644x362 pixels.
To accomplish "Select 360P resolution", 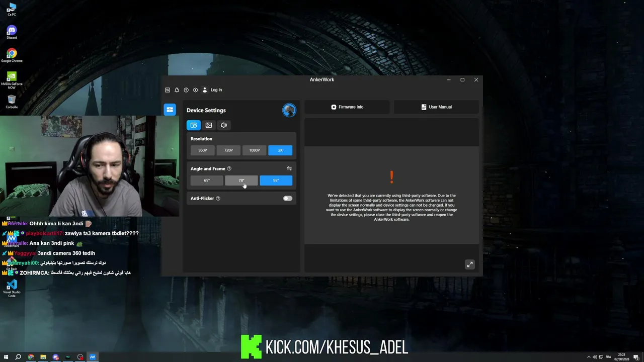I will coord(203,150).
